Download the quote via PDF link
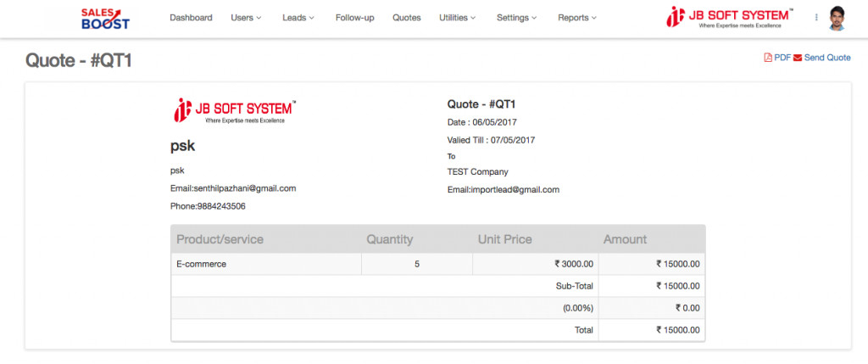The width and height of the screenshot is (868, 364). click(782, 58)
